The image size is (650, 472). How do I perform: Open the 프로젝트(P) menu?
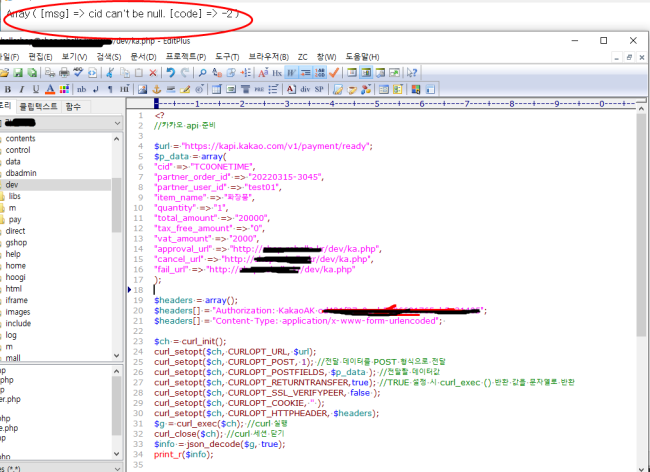tap(186, 57)
